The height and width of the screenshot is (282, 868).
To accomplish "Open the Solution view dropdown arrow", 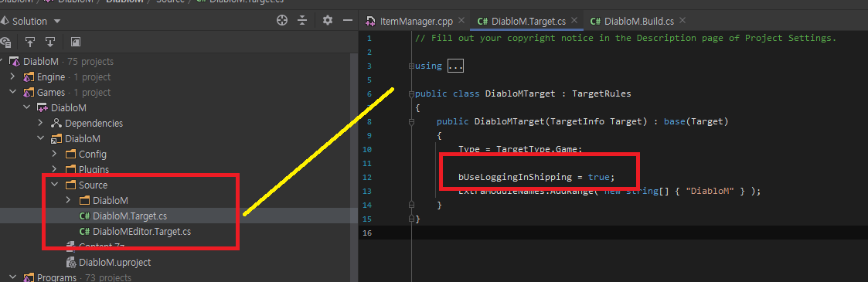I will [x=57, y=22].
